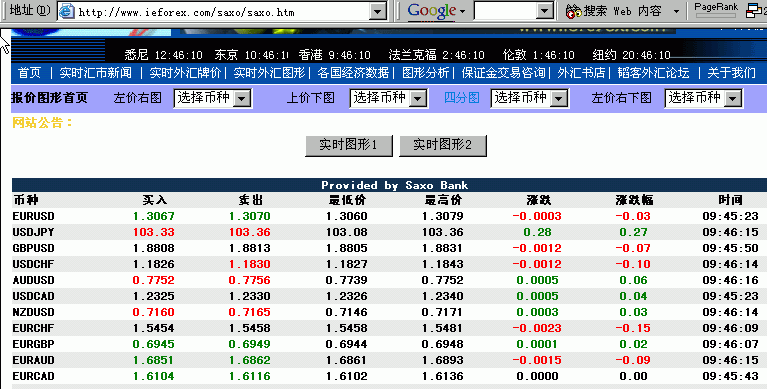Select the GBPUSD row label
Screen dimensions: 767x389
click(x=33, y=248)
